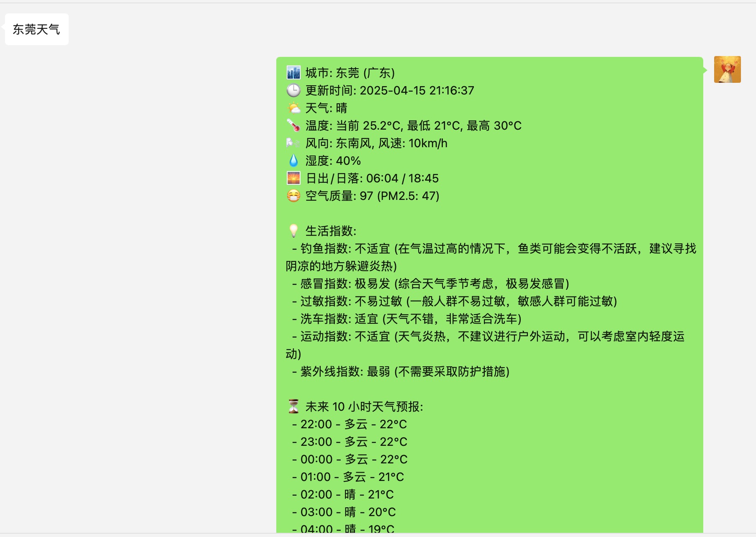Click the heading 未来 10 小时天气预报
Screen dimensions: 756x537
[364, 407]
